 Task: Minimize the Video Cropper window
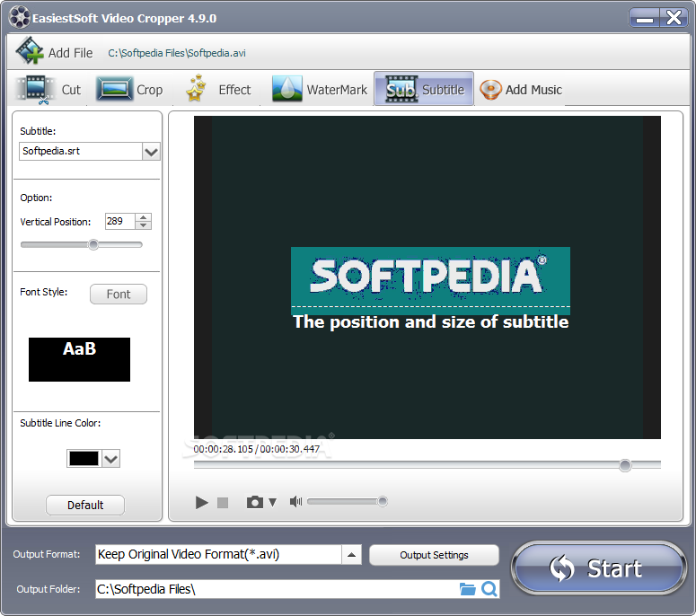point(644,18)
